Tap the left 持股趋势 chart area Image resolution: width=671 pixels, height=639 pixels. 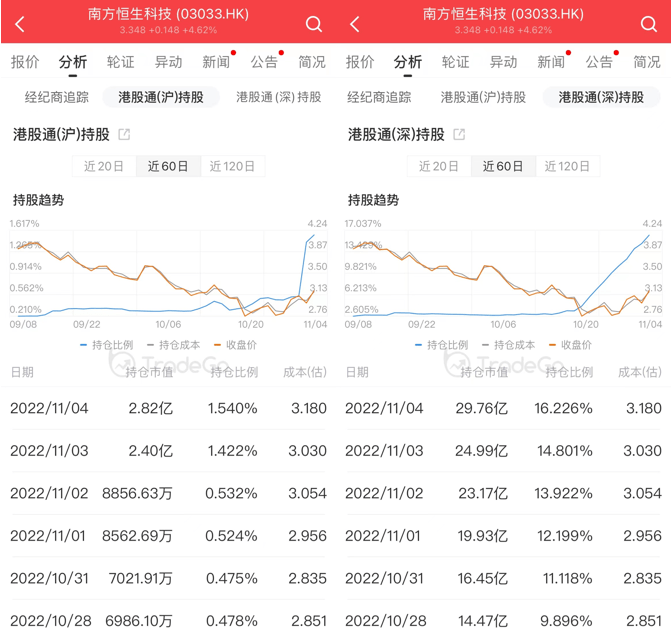[x=168, y=274]
